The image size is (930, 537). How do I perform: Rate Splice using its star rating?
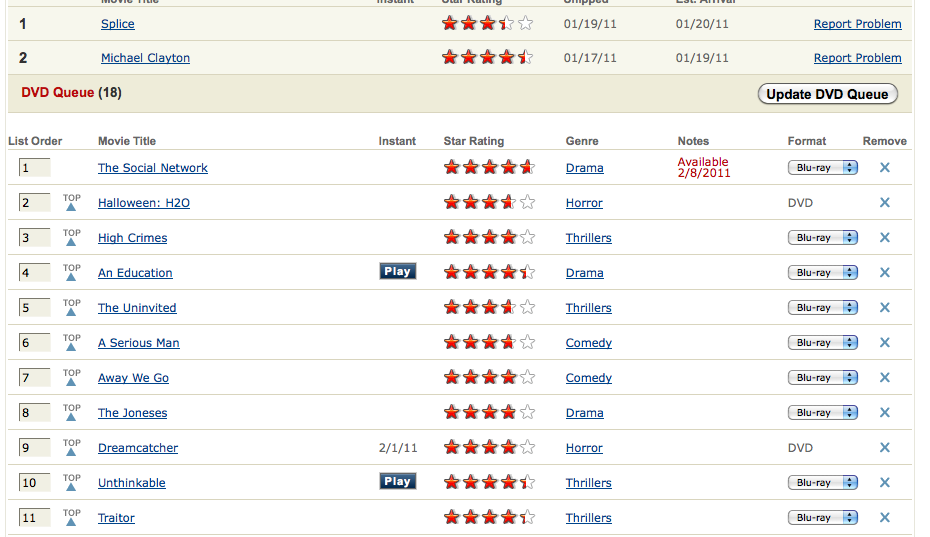[488, 24]
